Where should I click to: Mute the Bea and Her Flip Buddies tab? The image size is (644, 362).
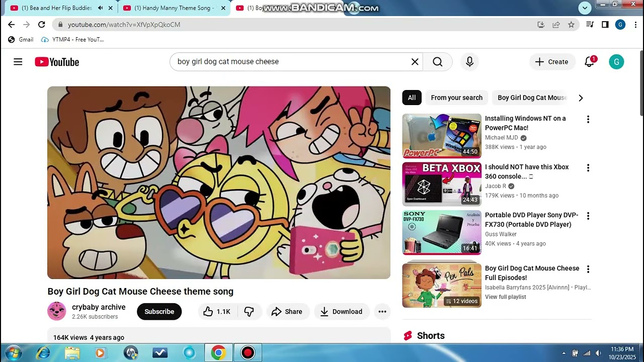point(100,8)
